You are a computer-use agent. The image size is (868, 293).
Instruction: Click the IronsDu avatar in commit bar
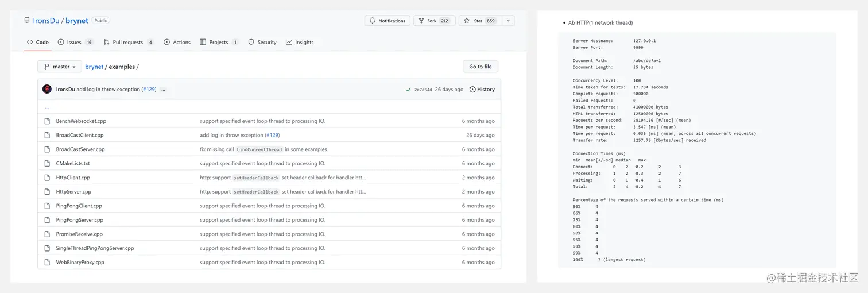47,90
